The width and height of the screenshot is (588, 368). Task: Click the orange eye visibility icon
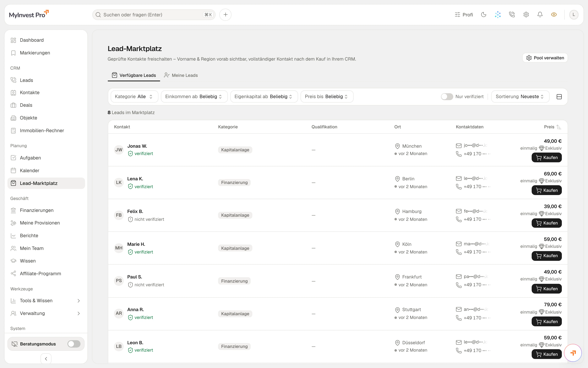coord(554,15)
